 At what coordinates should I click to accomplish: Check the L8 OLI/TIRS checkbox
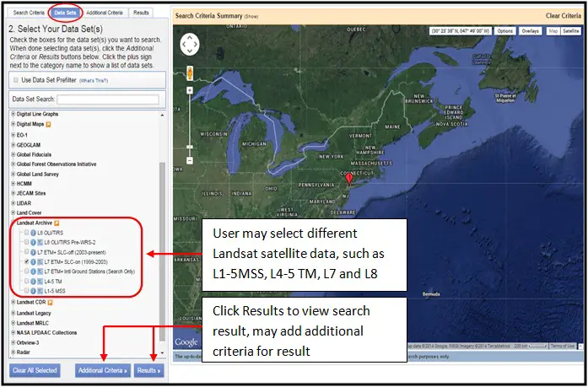point(27,233)
